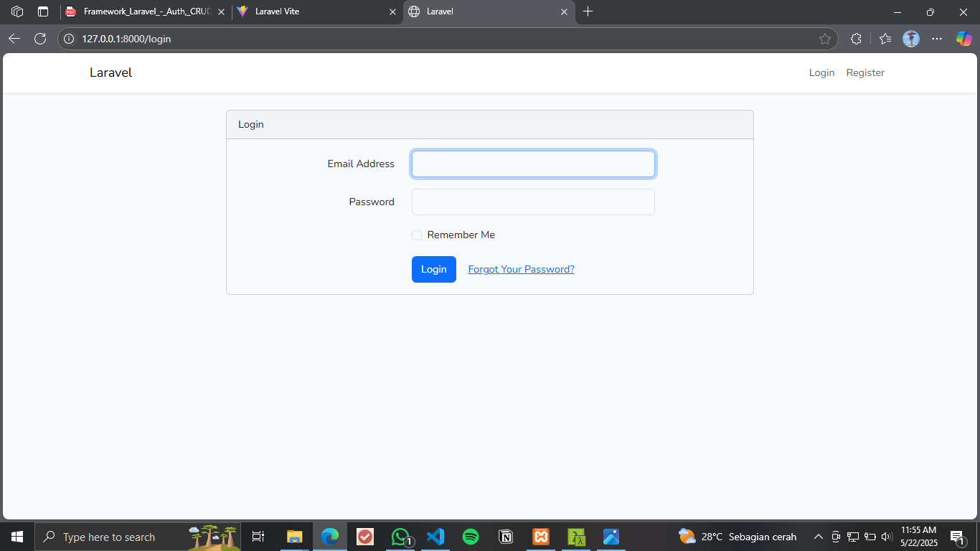980x551 pixels.
Task: Launch Notion from the taskbar
Action: [506, 536]
